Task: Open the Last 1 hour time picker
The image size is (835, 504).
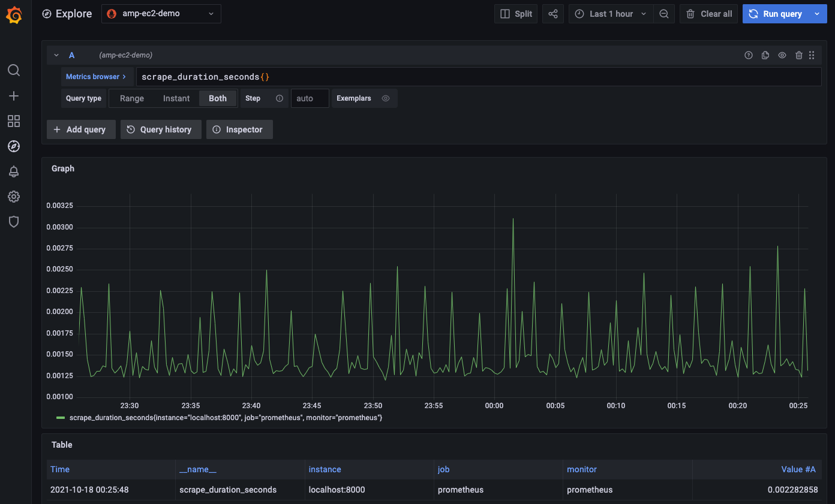Action: click(611, 14)
